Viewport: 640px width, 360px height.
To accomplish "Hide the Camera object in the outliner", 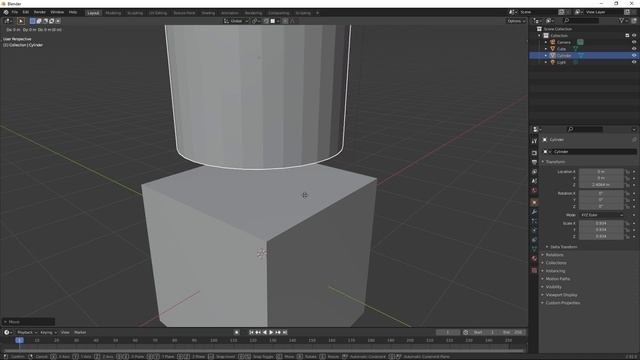I will [634, 42].
